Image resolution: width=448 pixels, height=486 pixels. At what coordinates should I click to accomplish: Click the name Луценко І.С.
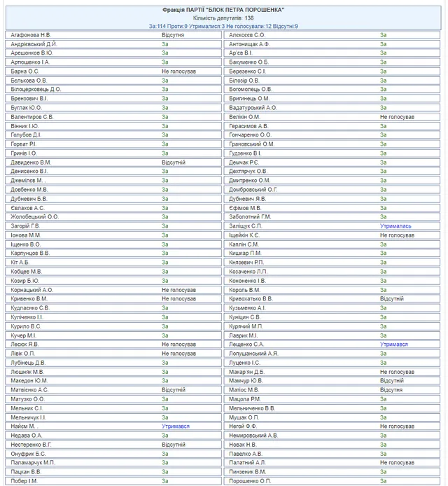pyautogui.click(x=245, y=363)
